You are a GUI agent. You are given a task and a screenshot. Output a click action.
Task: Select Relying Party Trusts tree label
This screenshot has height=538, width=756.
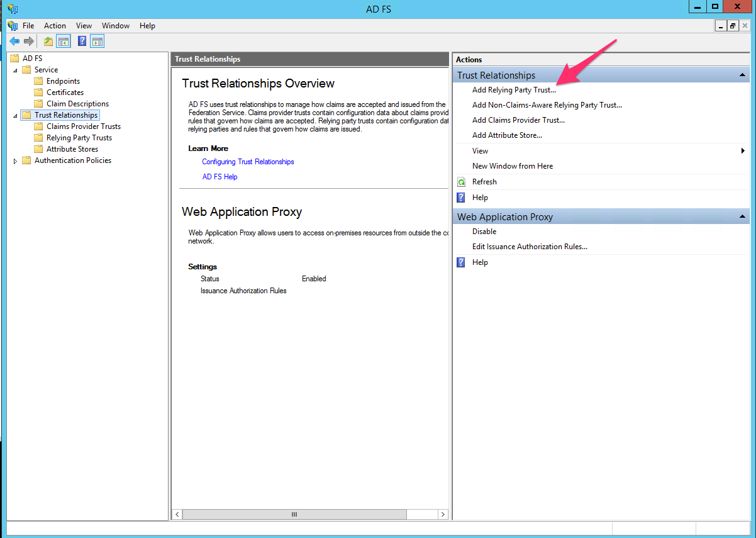[79, 138]
